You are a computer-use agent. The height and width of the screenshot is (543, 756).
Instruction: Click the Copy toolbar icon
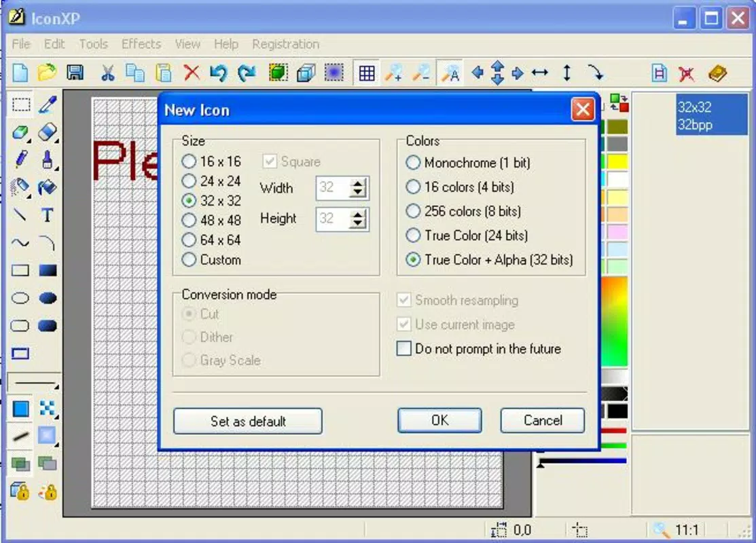click(135, 73)
